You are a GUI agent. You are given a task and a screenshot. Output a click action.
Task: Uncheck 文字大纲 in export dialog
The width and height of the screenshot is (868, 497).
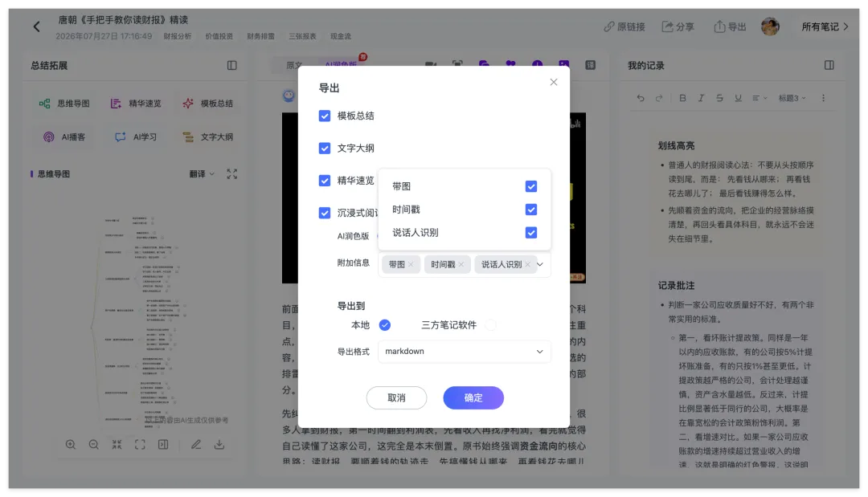click(x=325, y=149)
